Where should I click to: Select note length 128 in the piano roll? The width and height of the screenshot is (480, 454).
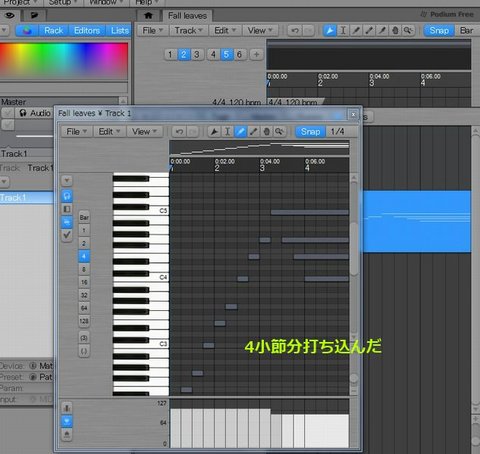click(84, 321)
